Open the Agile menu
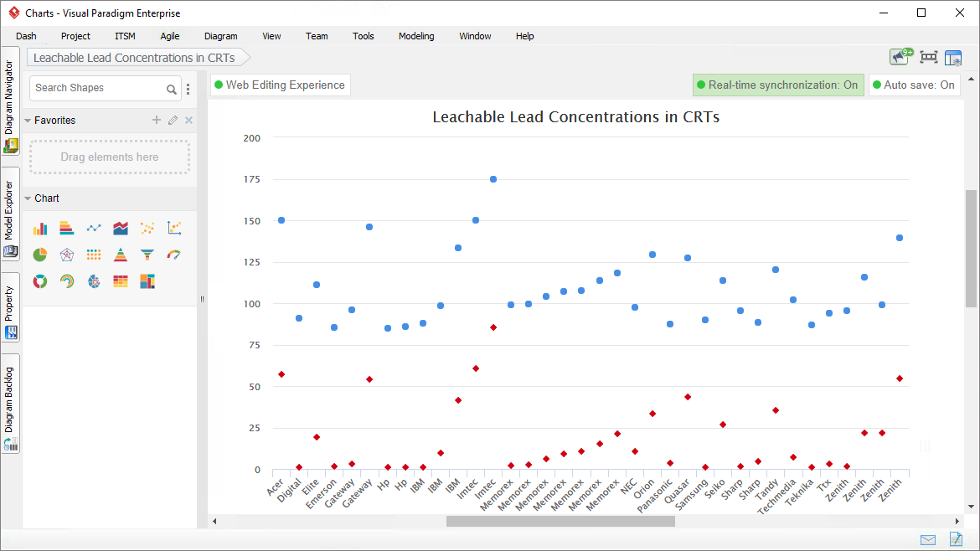This screenshot has height=551, width=980. [169, 36]
